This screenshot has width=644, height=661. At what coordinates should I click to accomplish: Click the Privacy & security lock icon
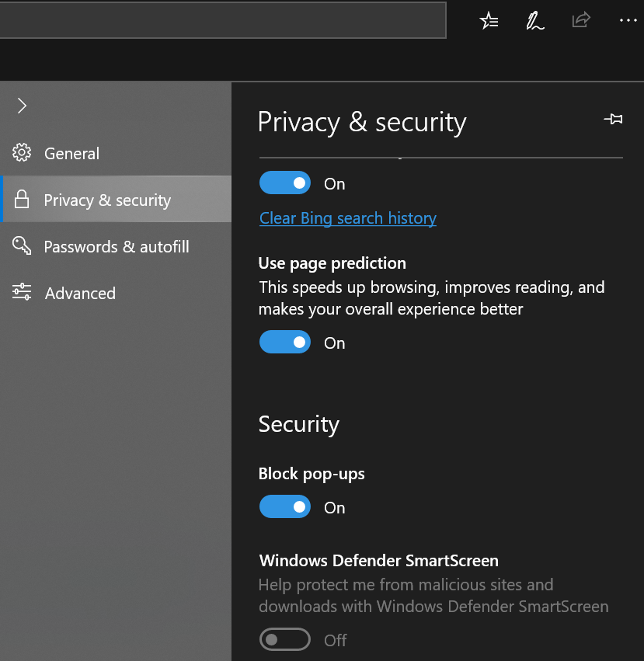21,200
